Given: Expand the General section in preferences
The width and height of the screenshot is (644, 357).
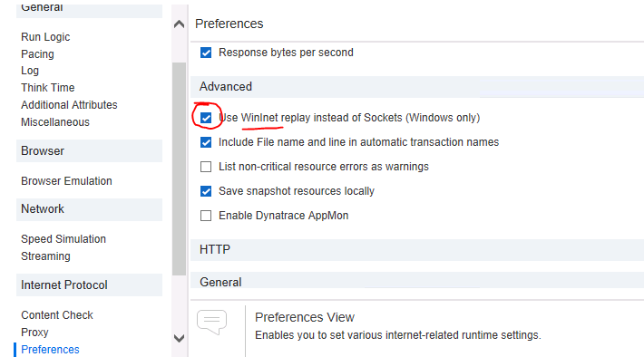Looking at the screenshot, I should (417, 282).
